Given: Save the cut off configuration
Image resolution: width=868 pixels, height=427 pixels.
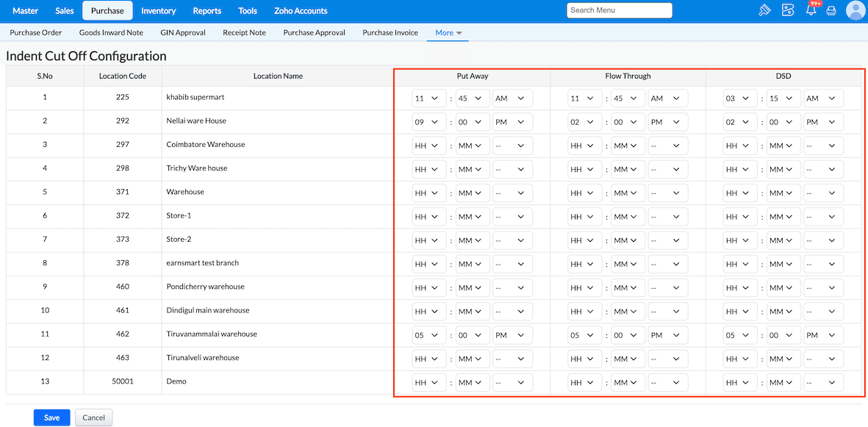Looking at the screenshot, I should (51, 417).
